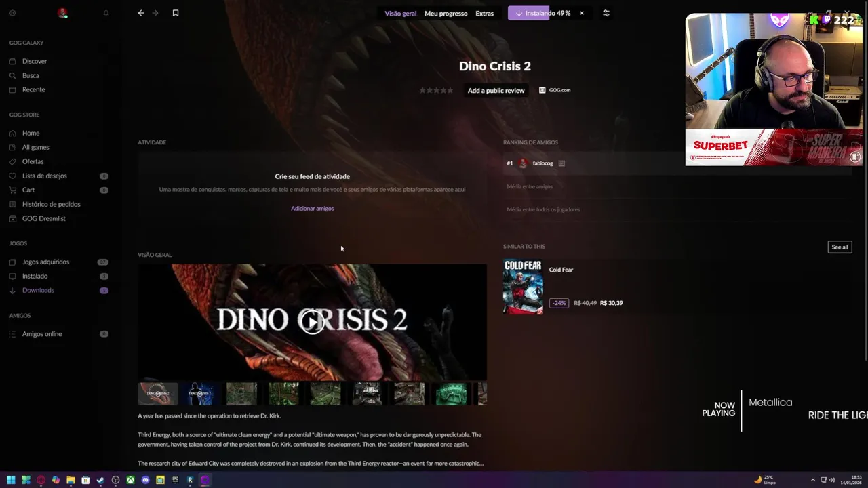This screenshot has height=488, width=868.
Task: Open Rockstar Games Launcher from the taskbar
Action: click(190, 480)
